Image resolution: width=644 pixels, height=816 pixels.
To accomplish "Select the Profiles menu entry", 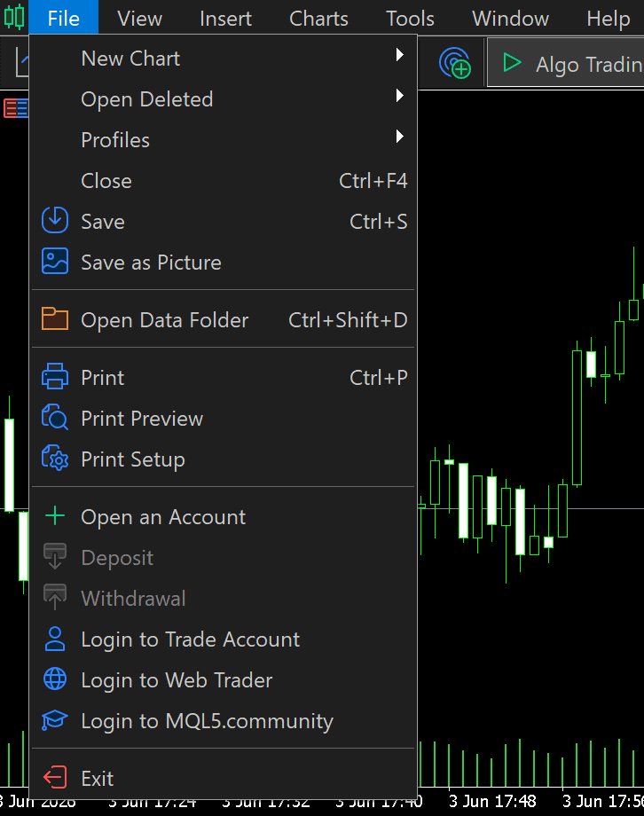I will (x=224, y=139).
